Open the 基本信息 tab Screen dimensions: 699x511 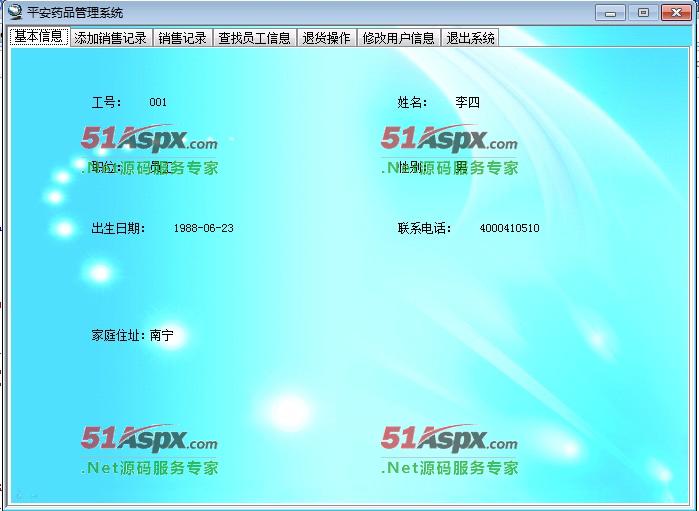(39, 37)
